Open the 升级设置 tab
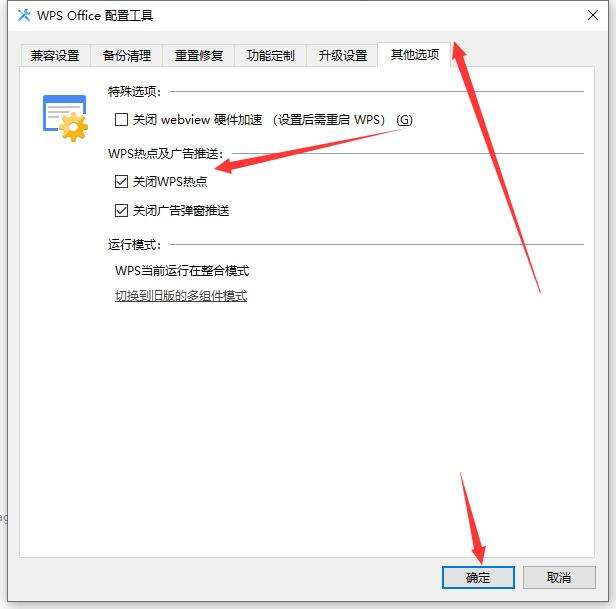 coord(342,55)
